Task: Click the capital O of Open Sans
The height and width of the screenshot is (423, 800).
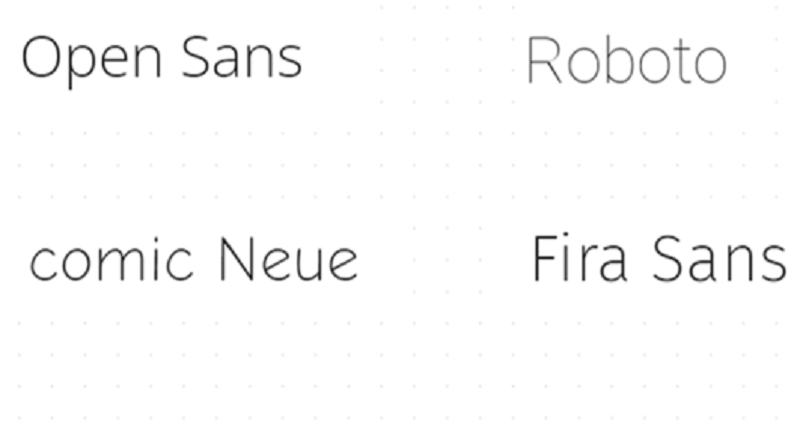Action: pyautogui.click(x=42, y=57)
